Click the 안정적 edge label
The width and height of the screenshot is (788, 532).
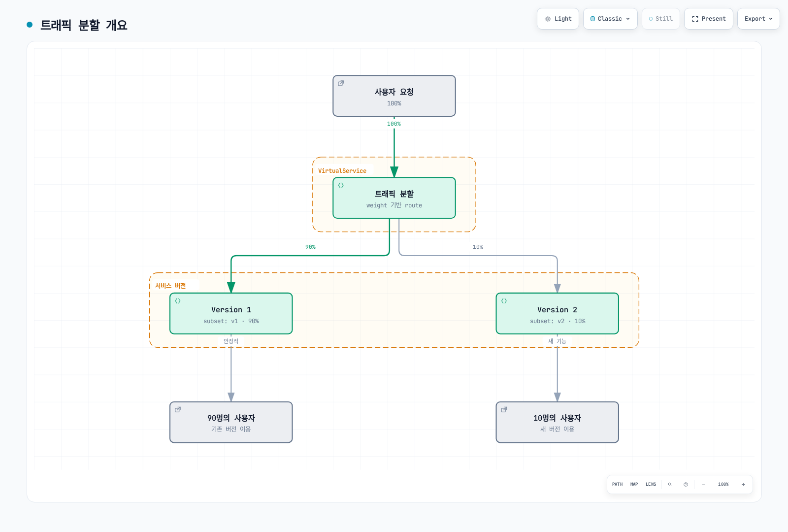pos(231,341)
